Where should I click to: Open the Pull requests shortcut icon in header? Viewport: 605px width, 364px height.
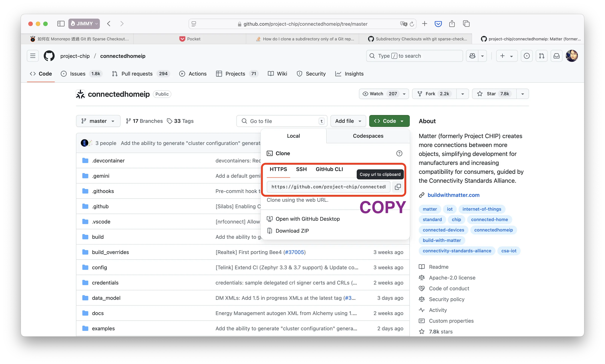(541, 56)
